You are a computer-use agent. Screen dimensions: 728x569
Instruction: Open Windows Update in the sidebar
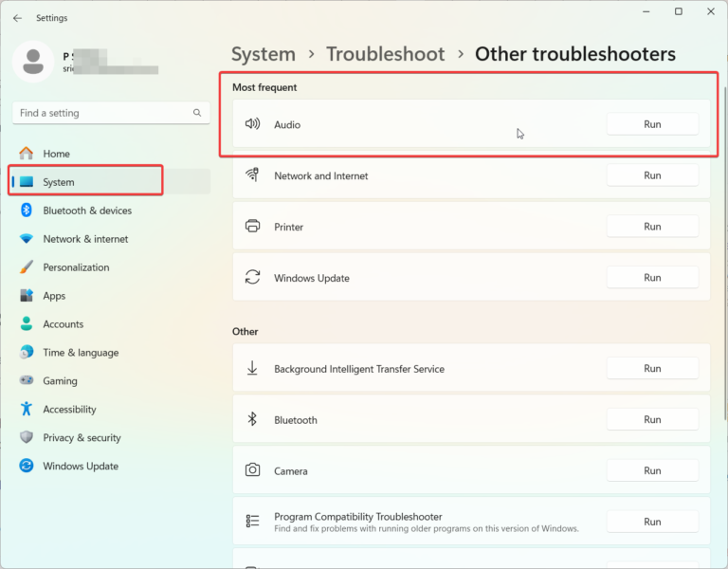coord(81,467)
